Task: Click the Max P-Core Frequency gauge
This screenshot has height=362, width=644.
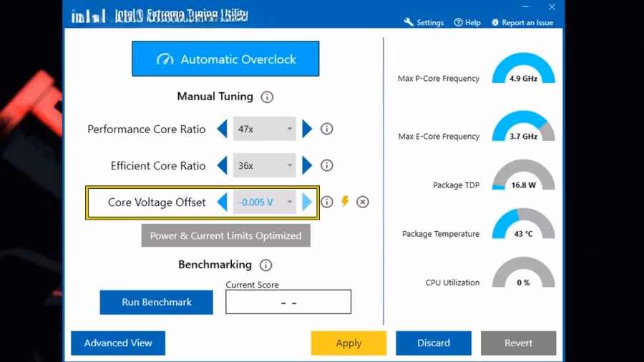Action: (523, 68)
